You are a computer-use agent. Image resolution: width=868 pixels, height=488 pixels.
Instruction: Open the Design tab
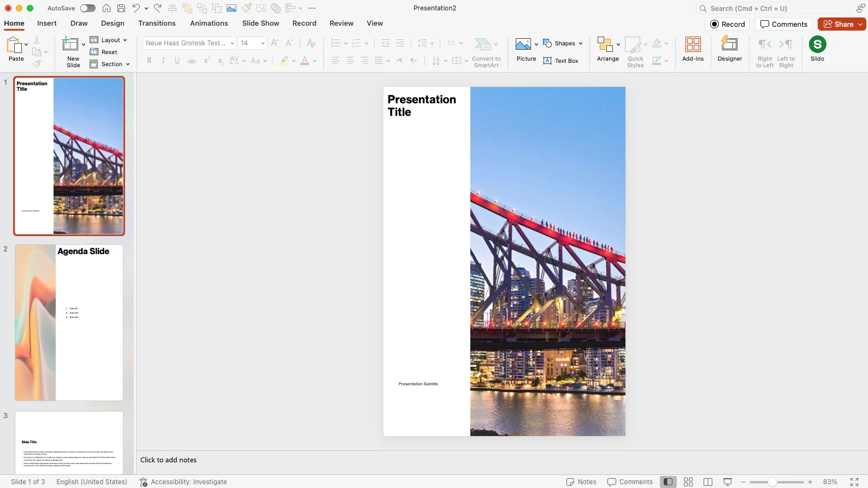pyautogui.click(x=113, y=23)
